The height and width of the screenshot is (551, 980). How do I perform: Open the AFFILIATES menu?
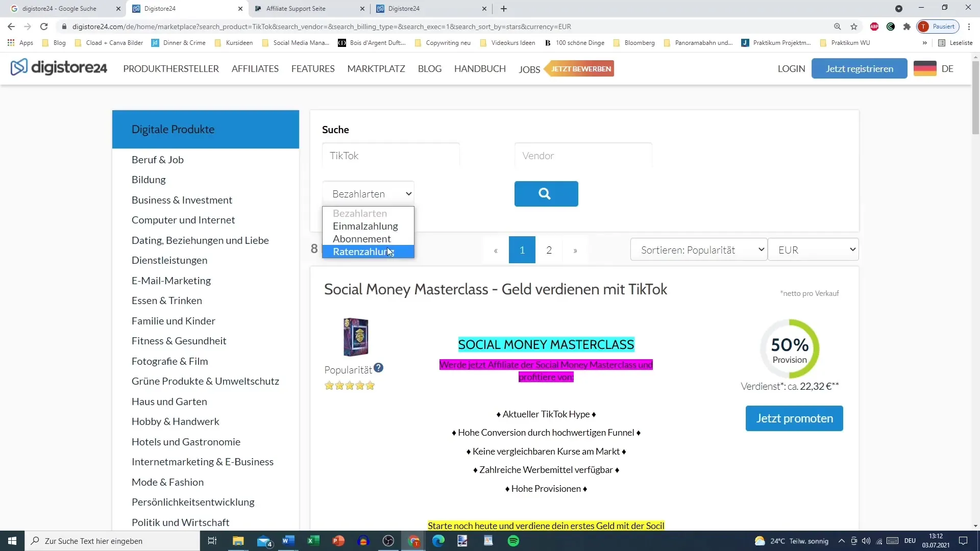tap(255, 69)
